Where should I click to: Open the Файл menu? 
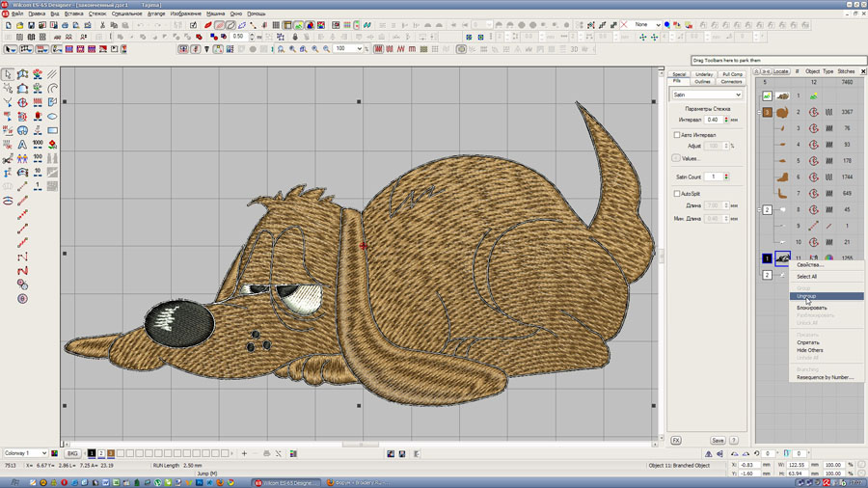pos(17,14)
